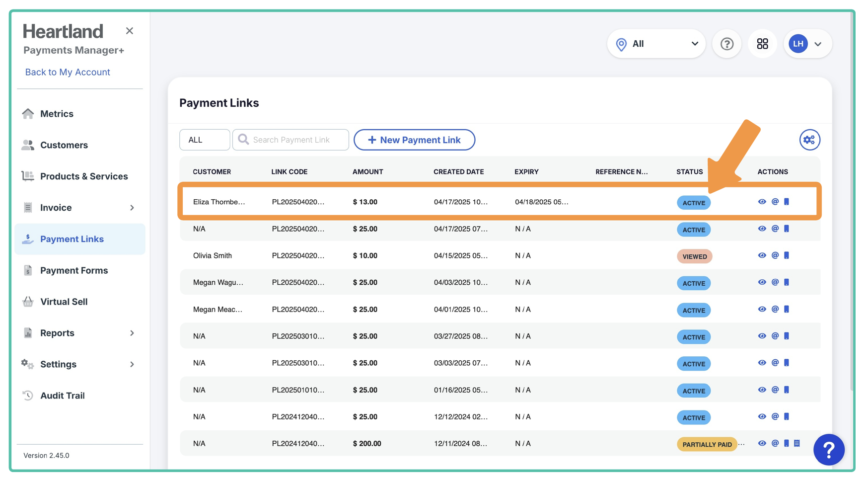
Task: Click email icon on Megan Wagu row
Action: click(775, 282)
